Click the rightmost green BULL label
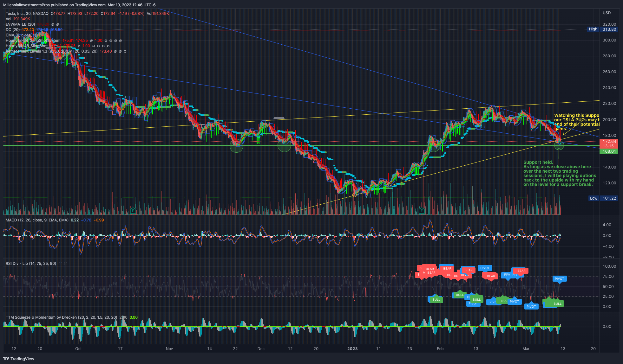Image resolution: width=623 pixels, height=364 pixels. (x=557, y=304)
